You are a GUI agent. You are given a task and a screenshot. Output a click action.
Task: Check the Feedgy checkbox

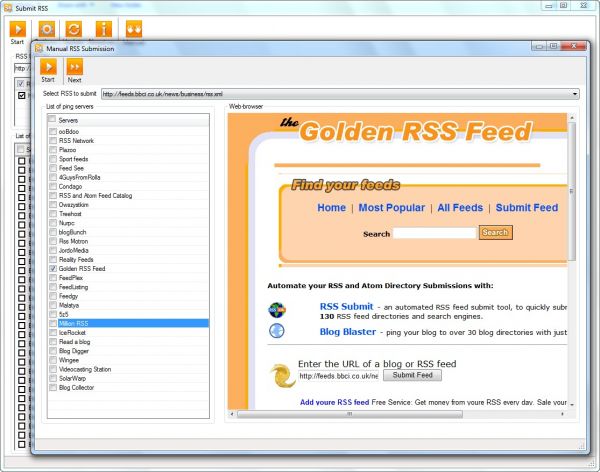pyautogui.click(x=53, y=296)
